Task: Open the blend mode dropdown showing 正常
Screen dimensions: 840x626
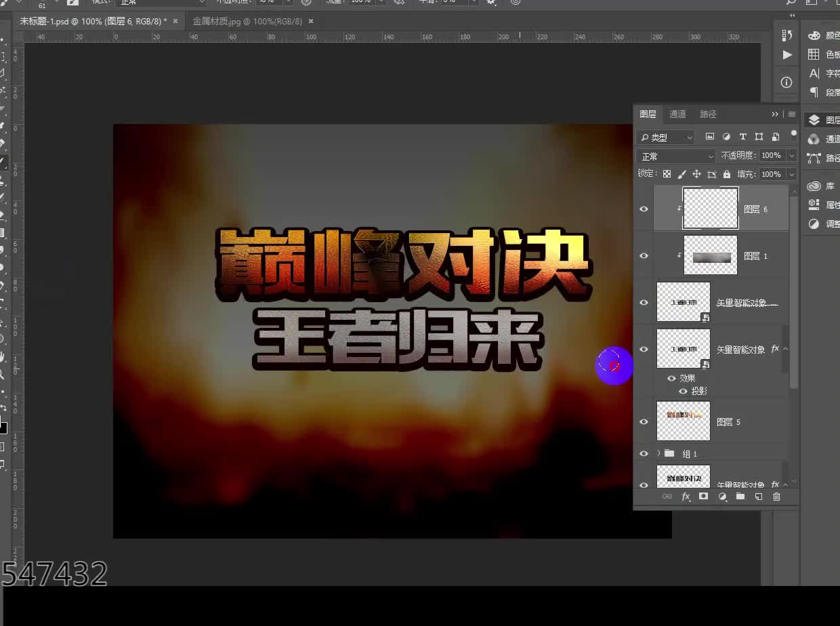Action: pyautogui.click(x=674, y=156)
